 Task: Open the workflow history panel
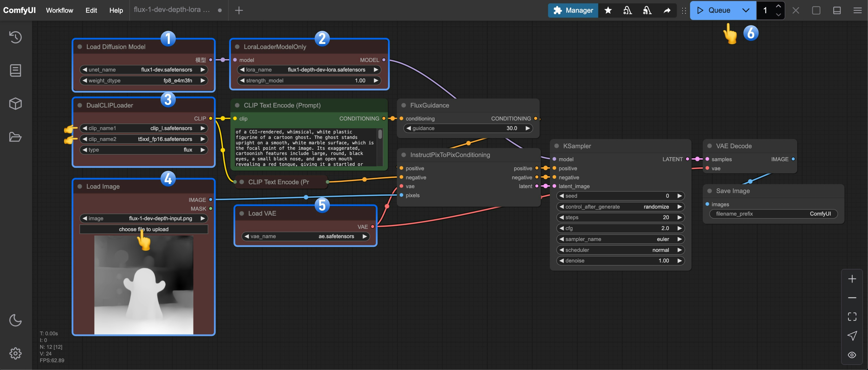pos(15,37)
